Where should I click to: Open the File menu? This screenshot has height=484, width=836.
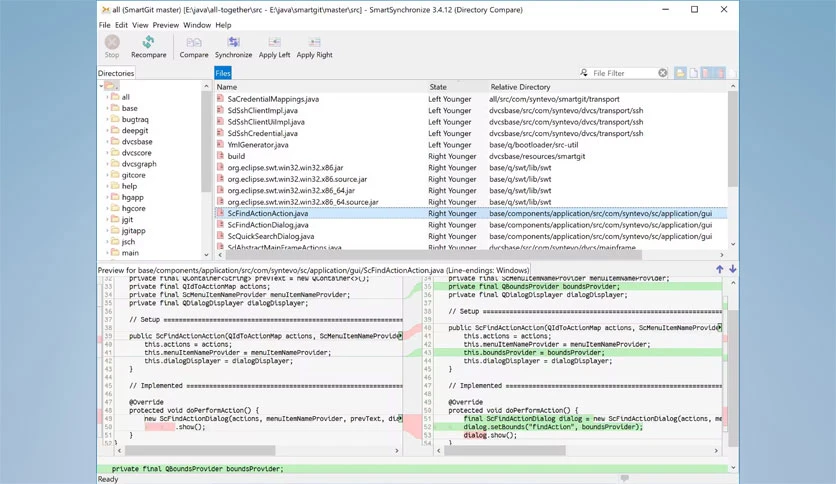104,25
